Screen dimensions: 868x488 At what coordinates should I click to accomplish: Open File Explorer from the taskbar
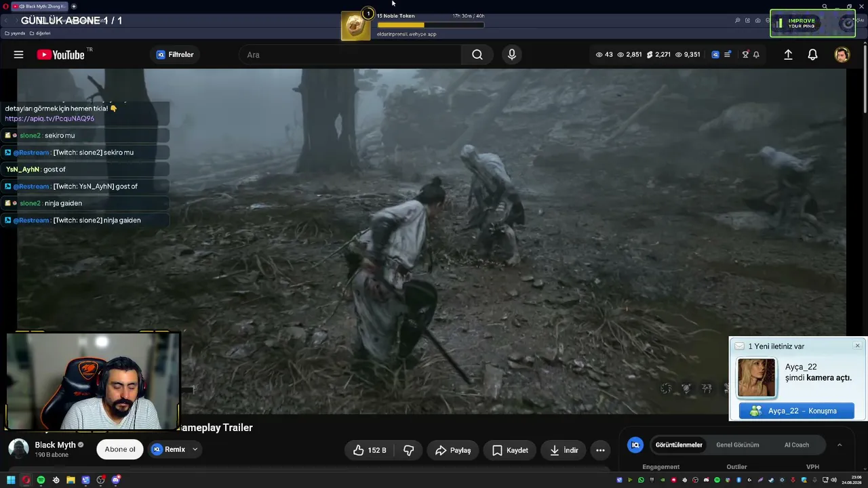[x=71, y=480]
